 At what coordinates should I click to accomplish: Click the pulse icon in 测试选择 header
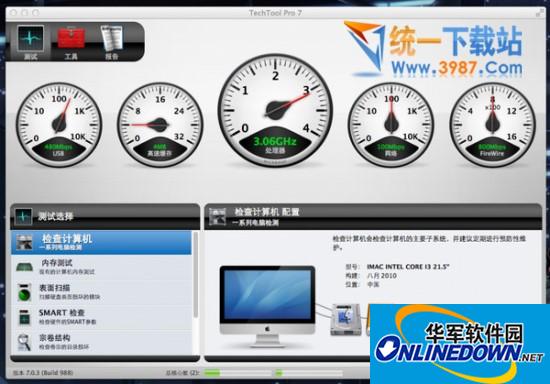click(24, 216)
